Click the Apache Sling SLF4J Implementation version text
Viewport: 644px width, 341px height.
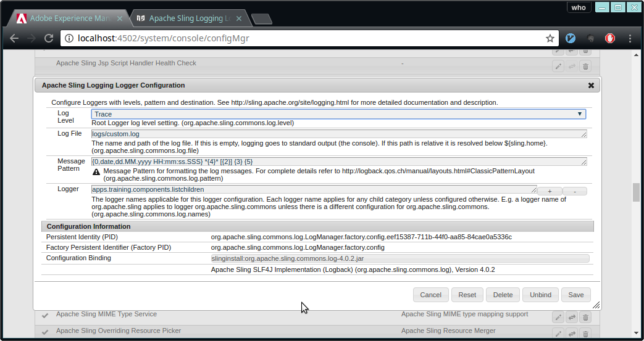point(353,270)
